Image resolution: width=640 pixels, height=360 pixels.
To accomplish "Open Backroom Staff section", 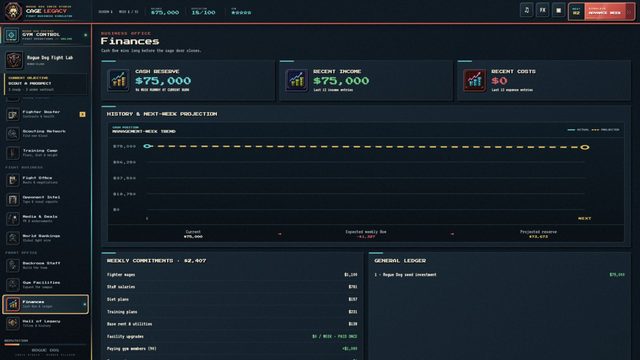I will click(x=46, y=265).
